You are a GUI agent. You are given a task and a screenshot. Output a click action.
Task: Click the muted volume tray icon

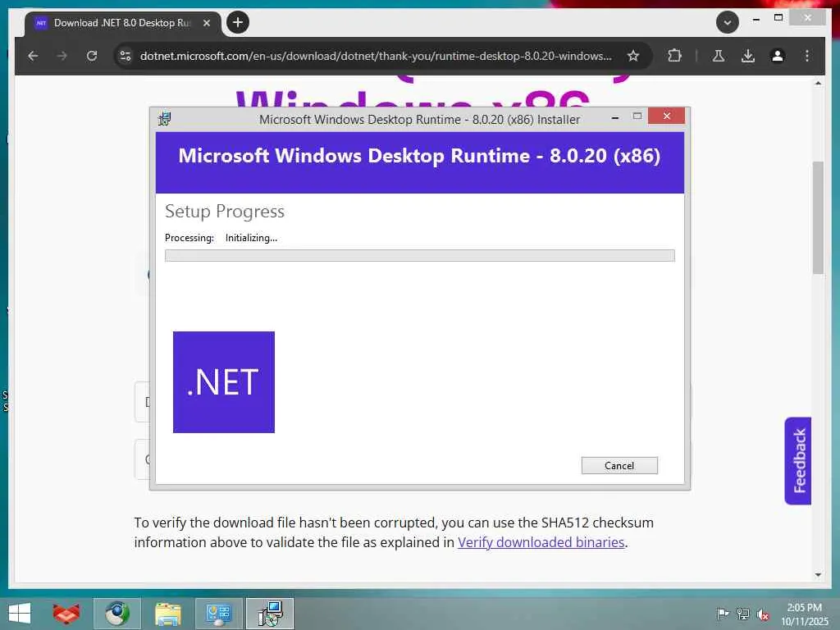click(763, 614)
